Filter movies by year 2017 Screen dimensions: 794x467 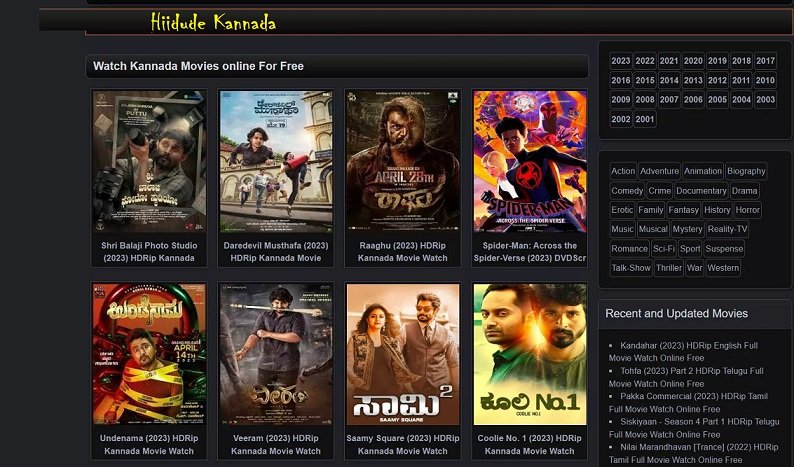coord(766,61)
